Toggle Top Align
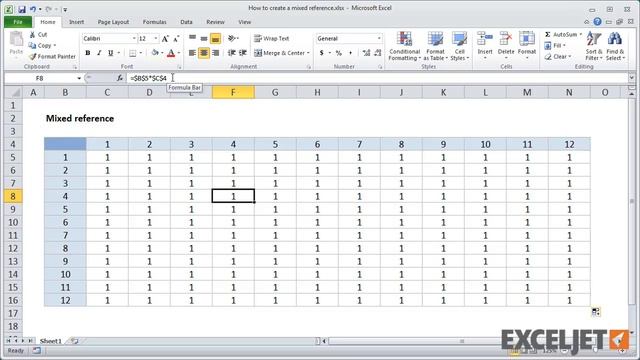This screenshot has width=640, height=360. click(192, 38)
